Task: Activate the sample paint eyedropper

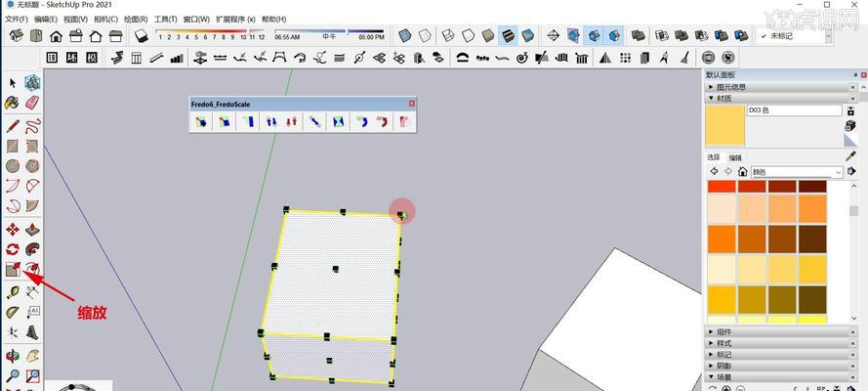Action: (850, 156)
